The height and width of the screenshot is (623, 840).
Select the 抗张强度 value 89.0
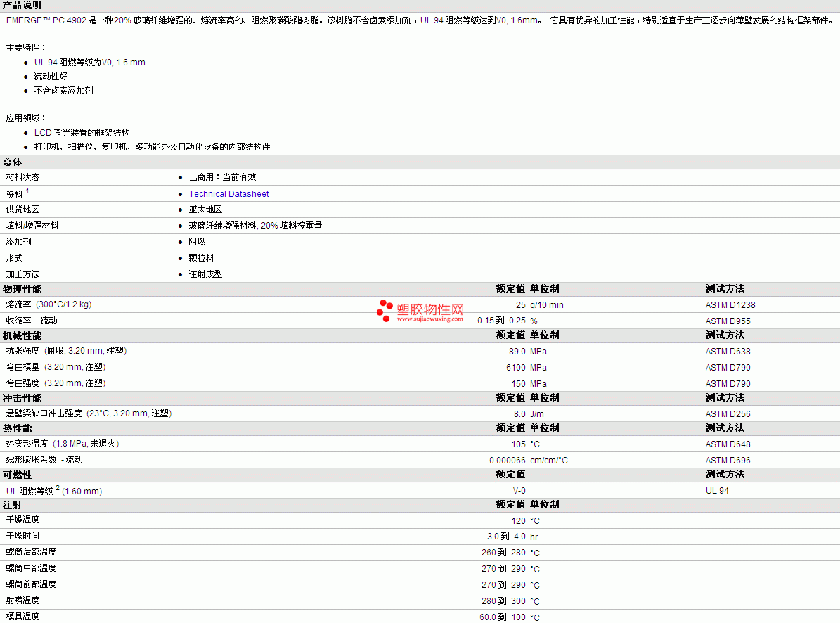(x=517, y=352)
